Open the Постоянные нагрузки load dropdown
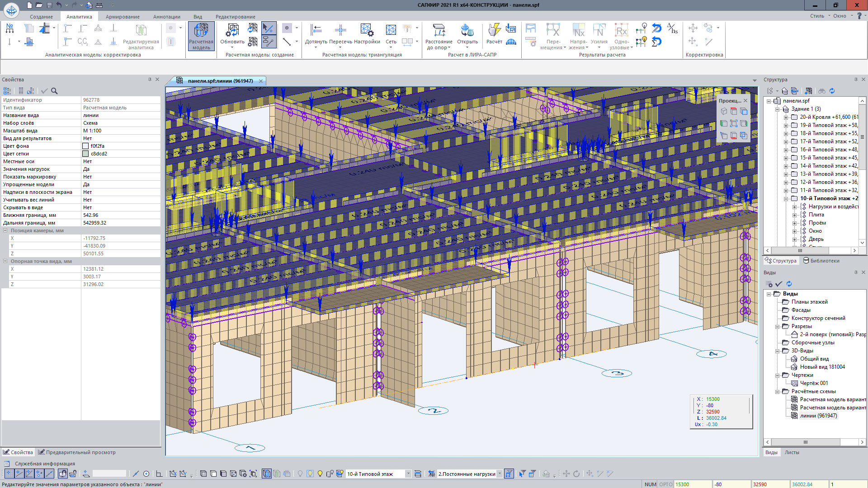This screenshot has height=488, width=868. tap(500, 474)
